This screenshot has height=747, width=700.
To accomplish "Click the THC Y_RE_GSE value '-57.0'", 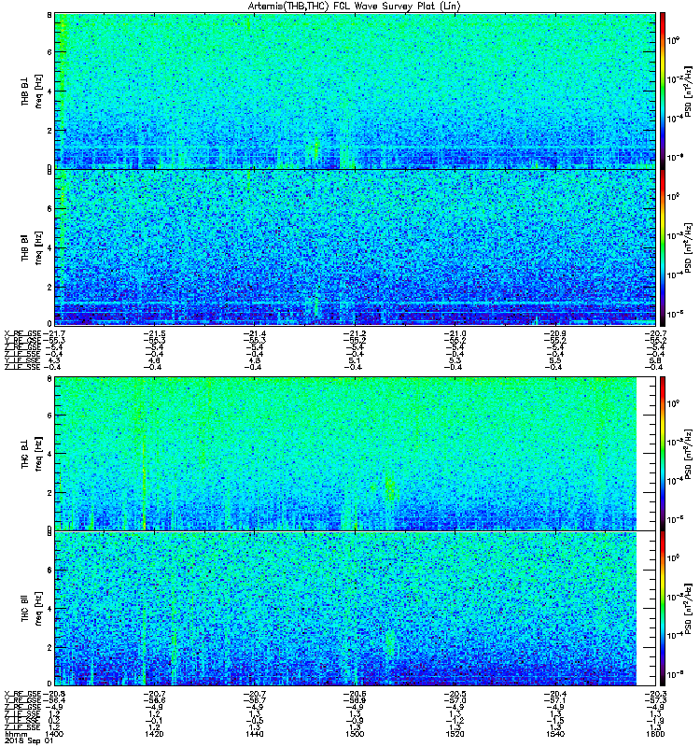I will click(x=455, y=700).
